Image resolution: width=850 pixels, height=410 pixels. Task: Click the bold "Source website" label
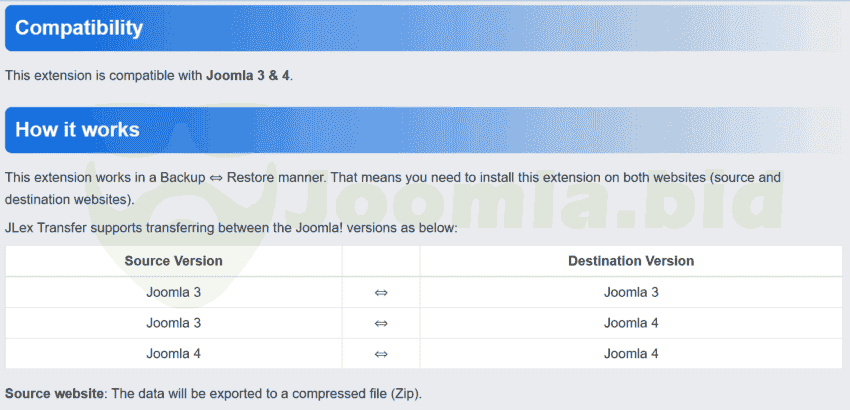[54, 393]
